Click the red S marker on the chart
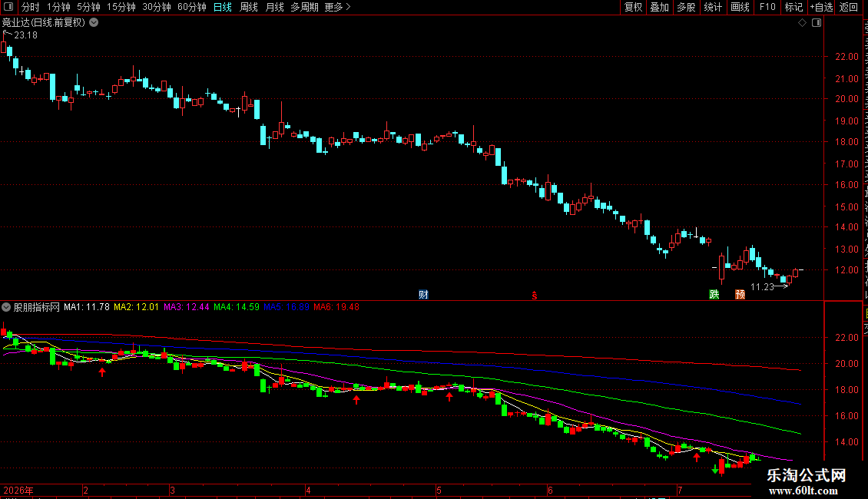The width and height of the screenshot is (868, 499). pos(534,296)
